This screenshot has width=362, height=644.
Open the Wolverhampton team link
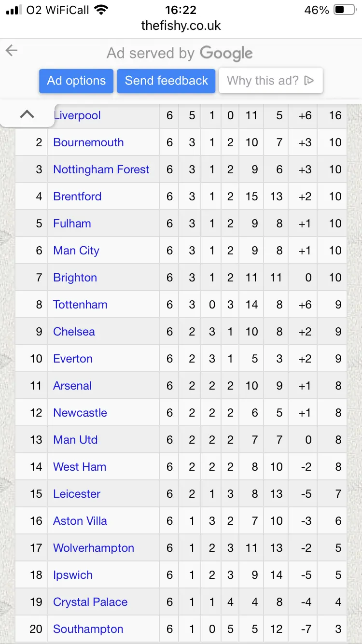94,548
